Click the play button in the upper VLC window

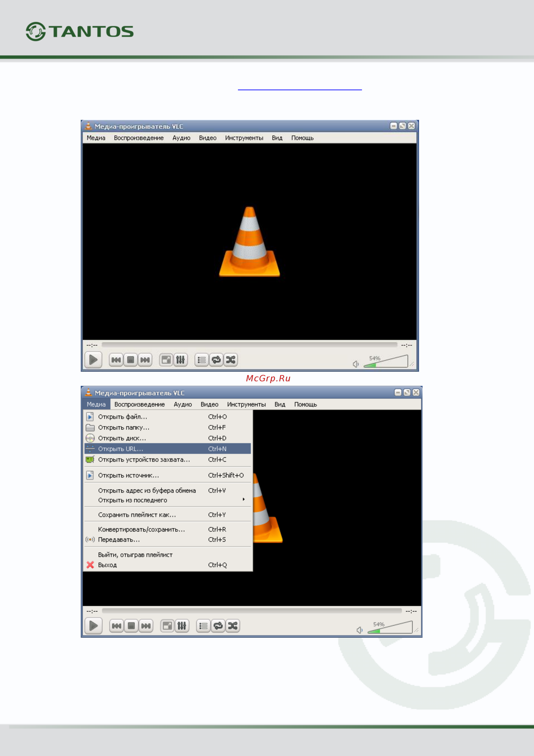click(x=94, y=360)
